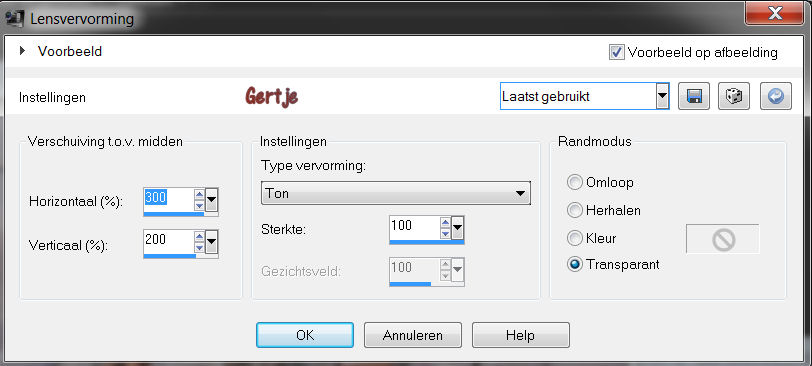This screenshot has width=812, height=366.
Task: Click the Type vervorming label
Action: [x=314, y=166]
